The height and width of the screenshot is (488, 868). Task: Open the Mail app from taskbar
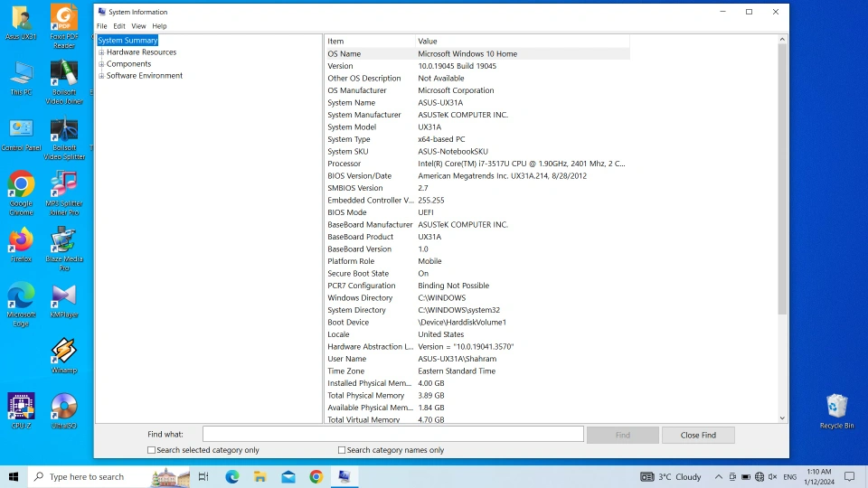[288, 476]
